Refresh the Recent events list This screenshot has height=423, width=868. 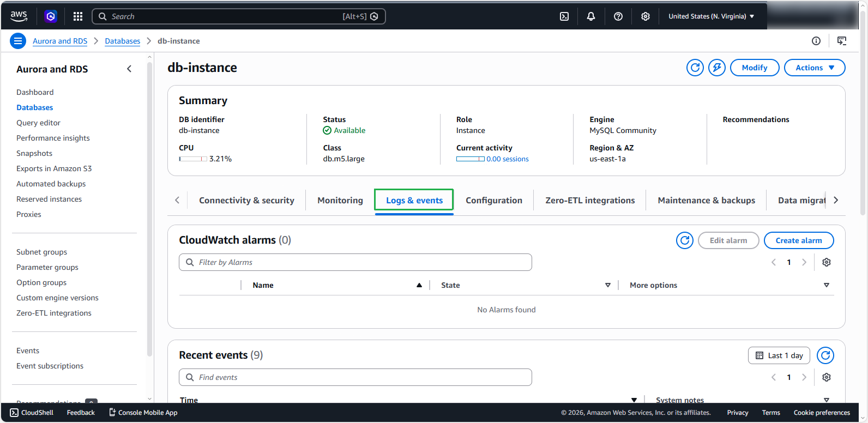click(x=825, y=355)
